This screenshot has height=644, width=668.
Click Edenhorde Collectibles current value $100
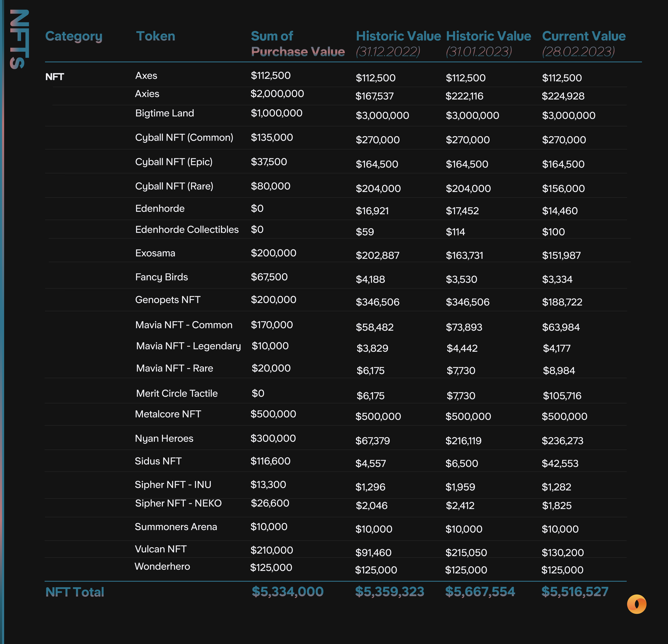pos(553,232)
